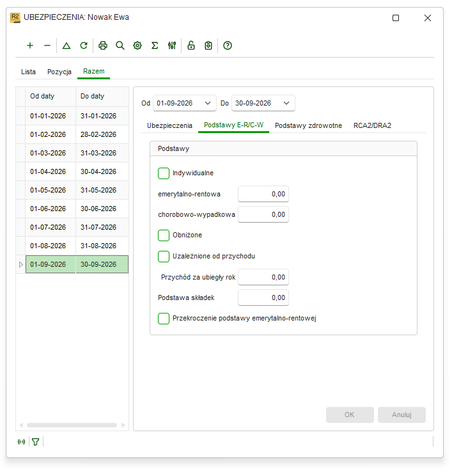This screenshot has width=452, height=476.
Task: Select the cell 30-04-2026
Action: point(102,171)
